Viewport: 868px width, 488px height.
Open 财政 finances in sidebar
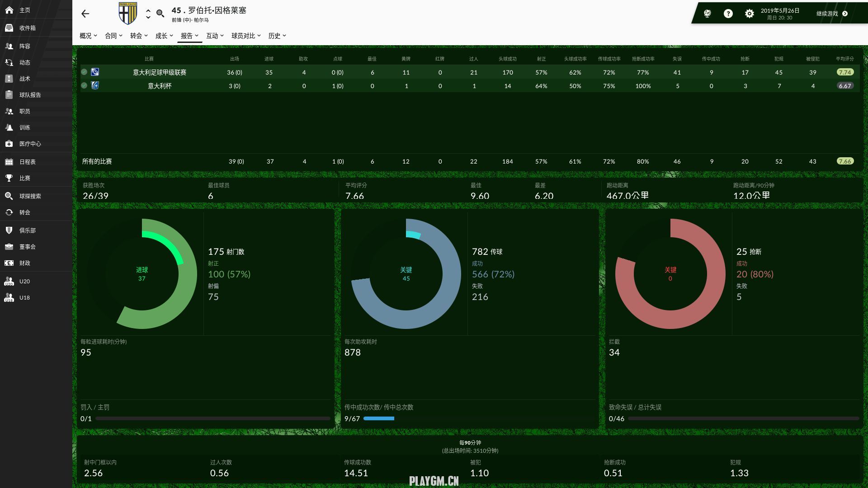coord(24,263)
